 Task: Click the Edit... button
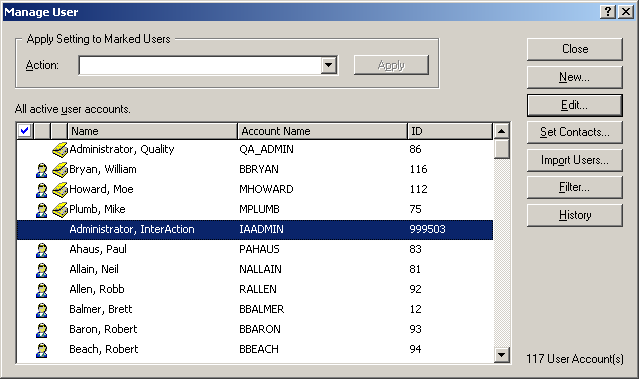coord(575,105)
